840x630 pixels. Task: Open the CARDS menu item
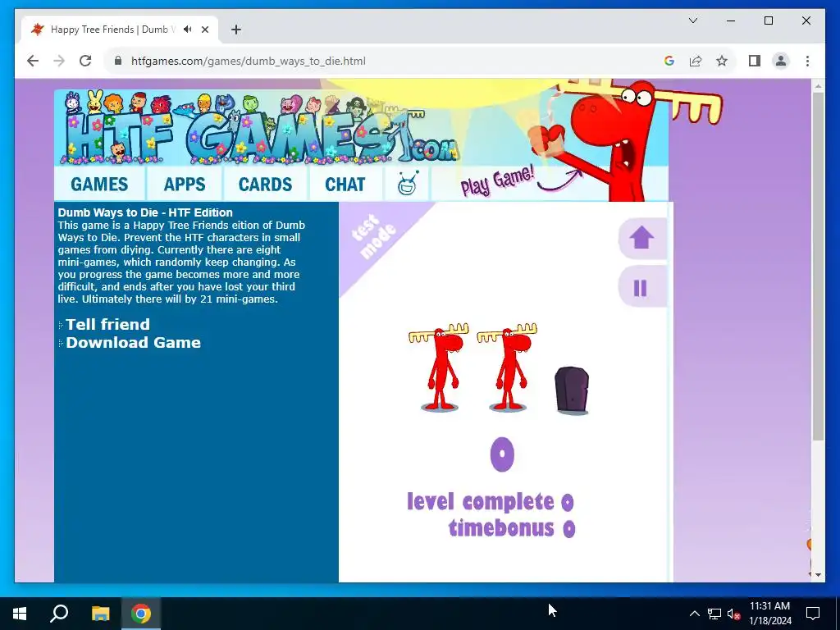(265, 185)
